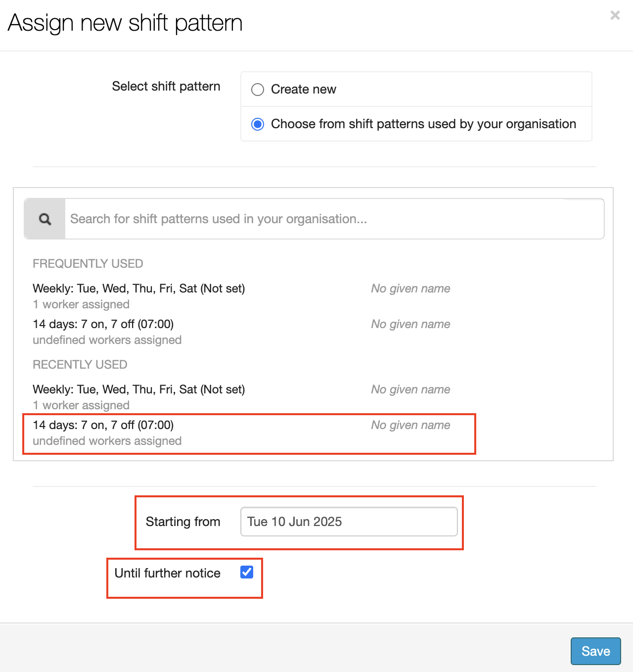Click the "Starting from" label

coord(183,522)
